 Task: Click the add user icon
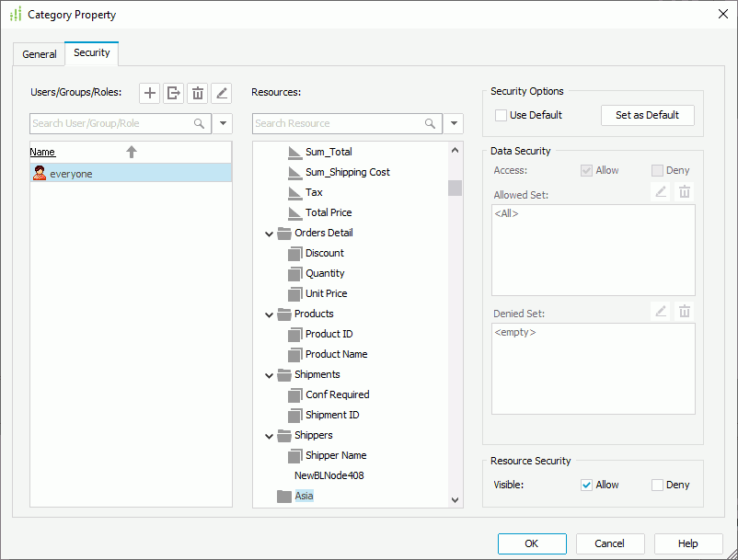coord(149,93)
